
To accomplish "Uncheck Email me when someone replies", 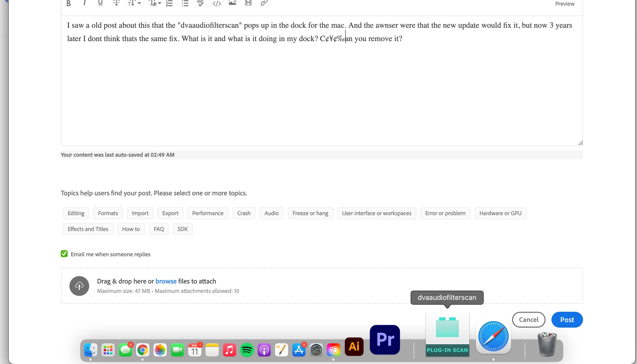I will [x=64, y=254].
